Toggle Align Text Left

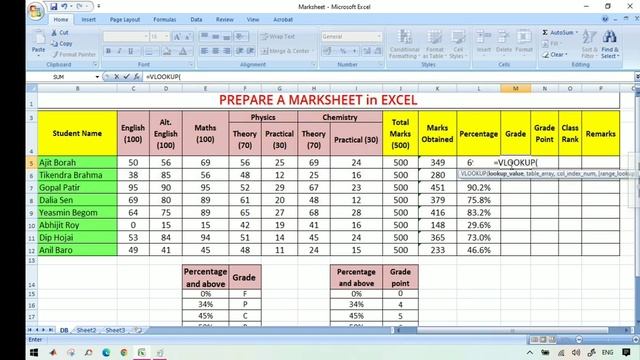[204, 51]
